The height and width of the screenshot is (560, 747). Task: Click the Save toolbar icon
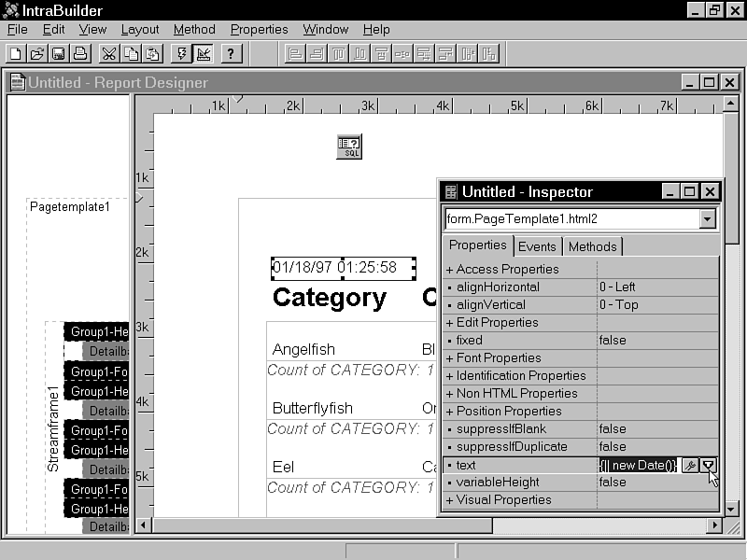click(59, 53)
